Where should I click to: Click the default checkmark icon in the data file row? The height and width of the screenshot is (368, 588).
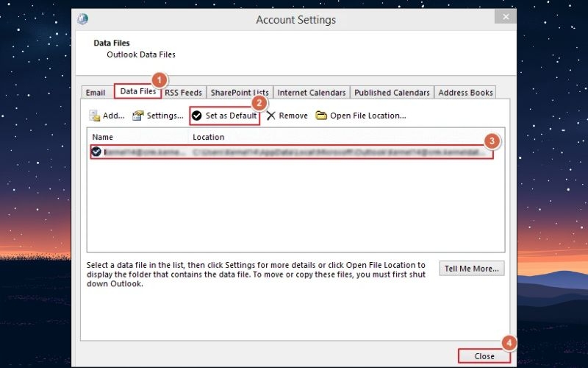pos(96,152)
